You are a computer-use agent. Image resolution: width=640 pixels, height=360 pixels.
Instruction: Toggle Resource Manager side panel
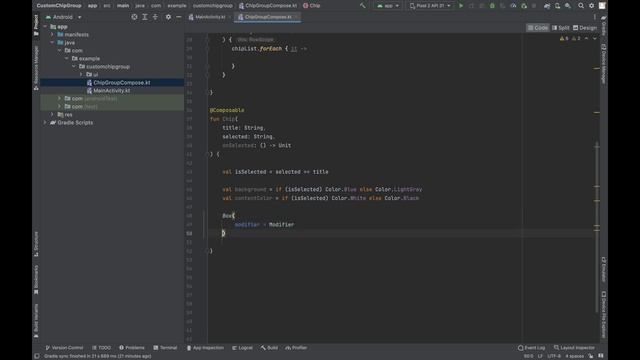tap(36, 68)
